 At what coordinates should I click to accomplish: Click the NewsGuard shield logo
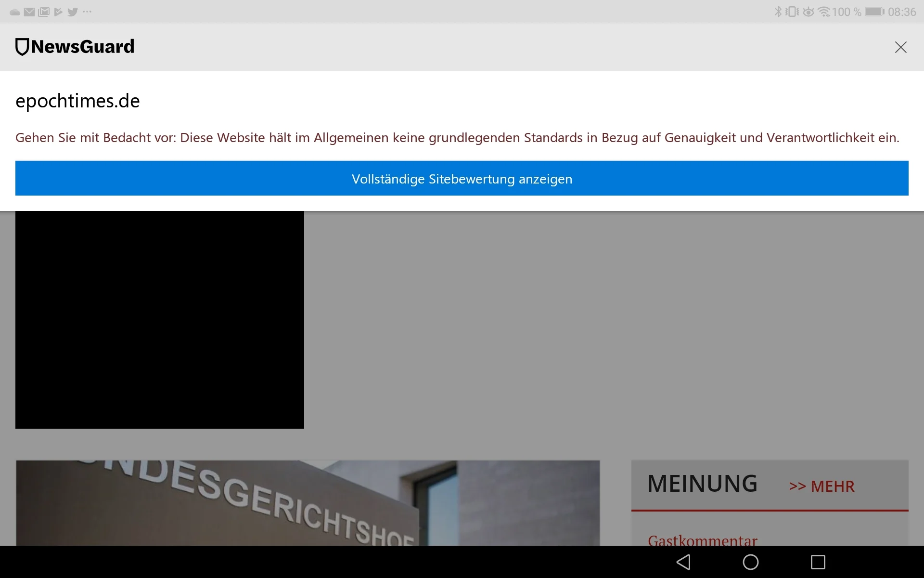[22, 47]
